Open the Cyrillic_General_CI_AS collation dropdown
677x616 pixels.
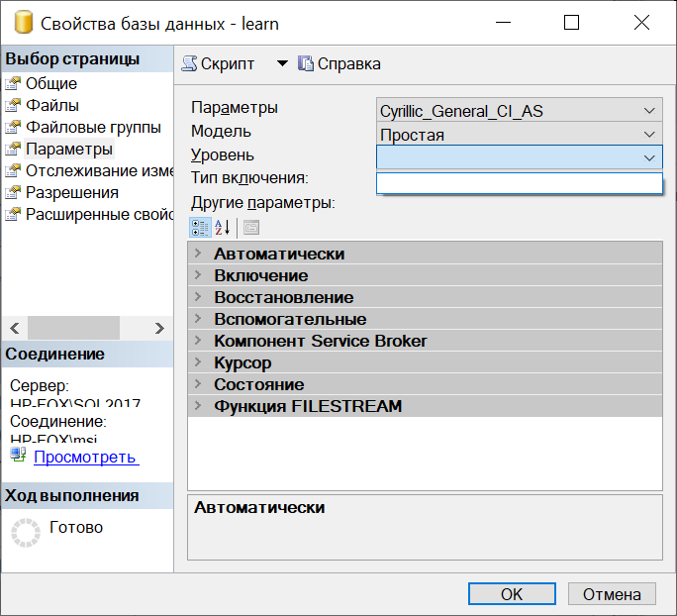pyautogui.click(x=520, y=110)
